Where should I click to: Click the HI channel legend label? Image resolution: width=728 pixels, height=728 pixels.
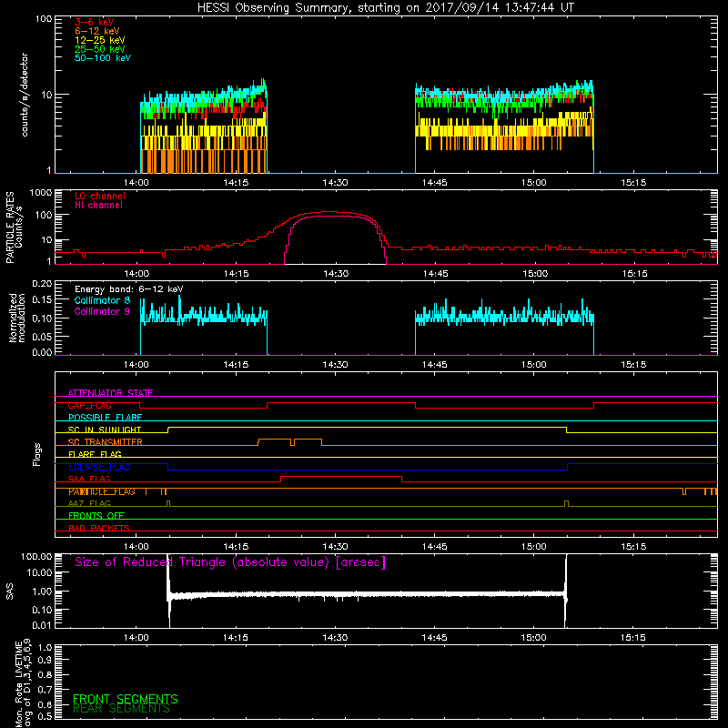98,206
